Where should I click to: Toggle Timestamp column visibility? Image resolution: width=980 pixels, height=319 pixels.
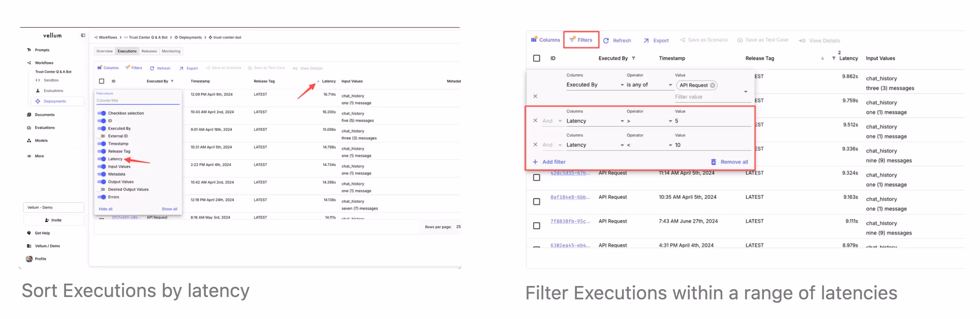[102, 144]
